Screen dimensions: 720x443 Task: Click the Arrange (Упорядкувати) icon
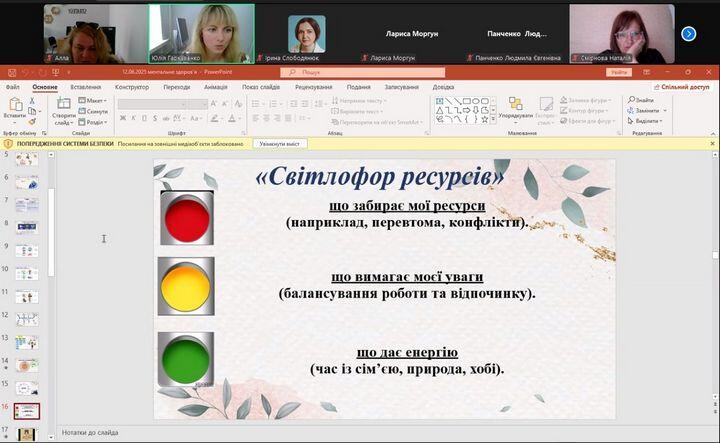[516, 104]
